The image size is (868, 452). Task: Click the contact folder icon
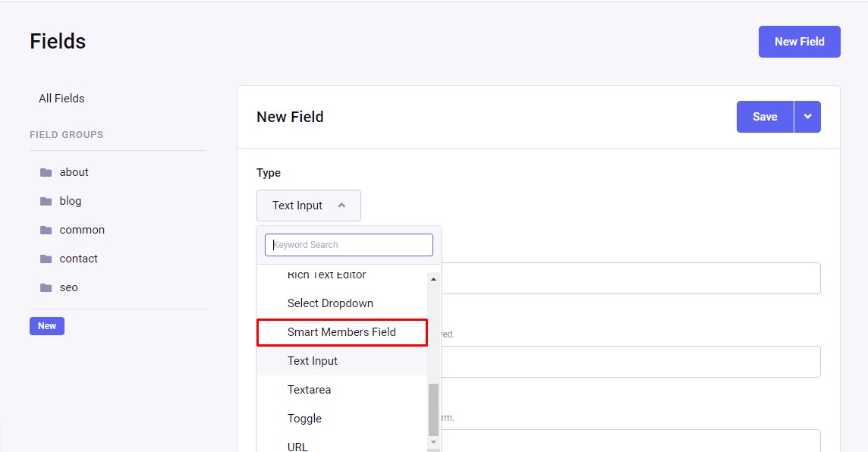tap(46, 259)
